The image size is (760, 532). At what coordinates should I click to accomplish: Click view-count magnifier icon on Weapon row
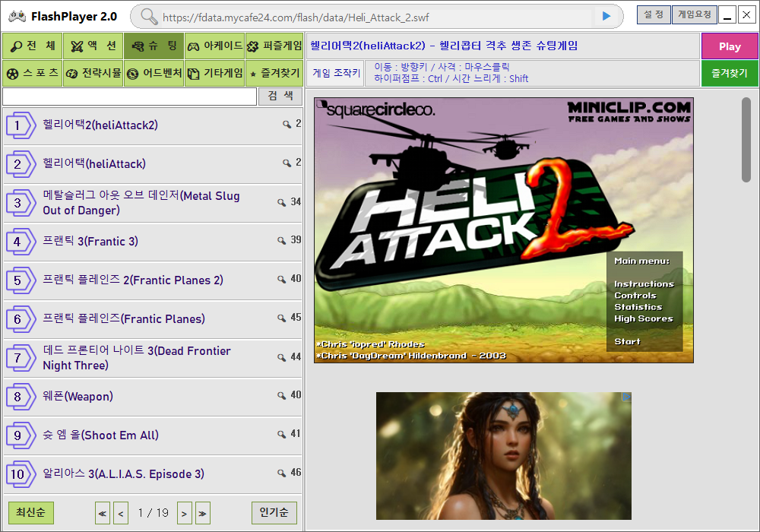coord(282,396)
